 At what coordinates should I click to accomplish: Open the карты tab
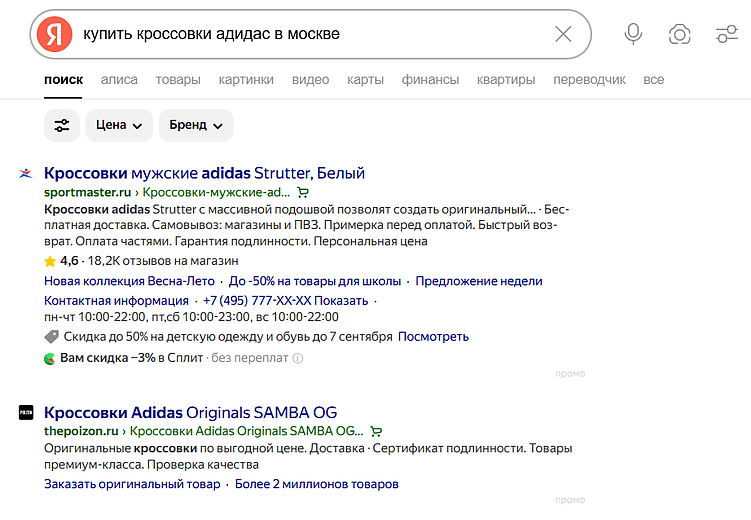coord(365,80)
